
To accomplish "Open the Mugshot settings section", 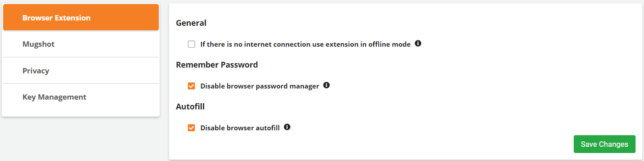I will (x=81, y=44).
